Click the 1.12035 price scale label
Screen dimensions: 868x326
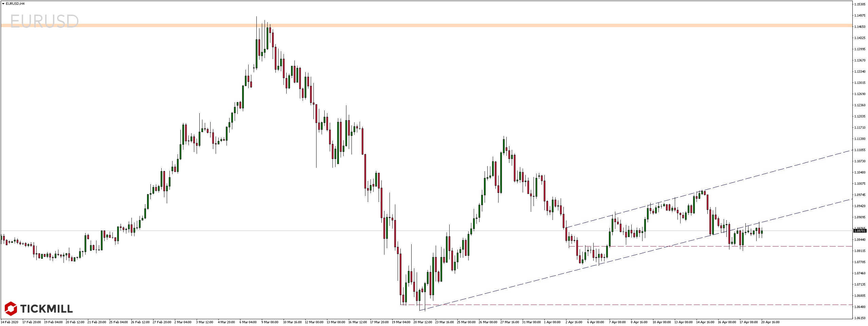pyautogui.click(x=860, y=116)
